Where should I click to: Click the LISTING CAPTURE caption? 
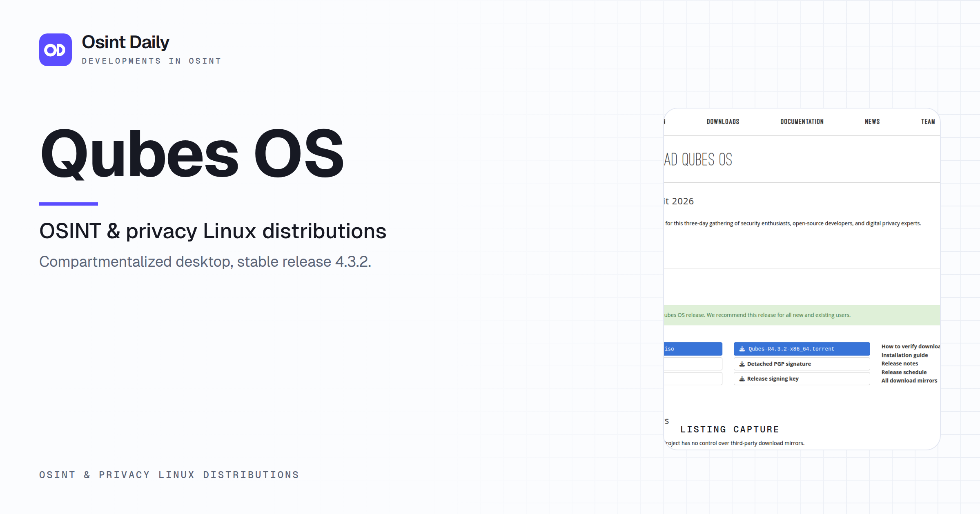coord(730,429)
